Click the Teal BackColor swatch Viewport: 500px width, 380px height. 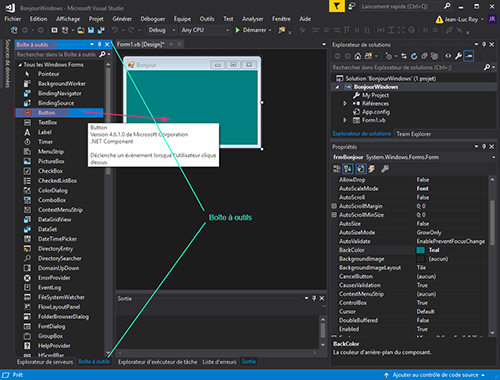[x=421, y=250]
